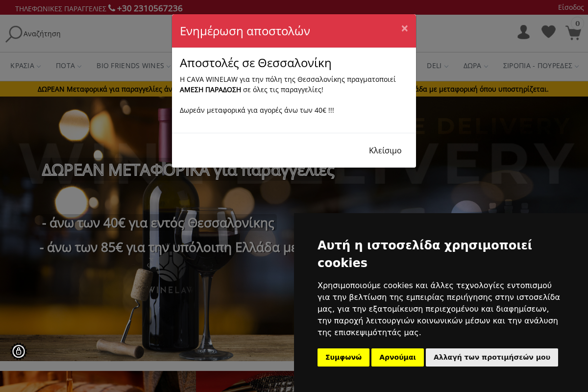This screenshot has width=588, height=392.
Task: Accept cookies with Συμφωνώ
Action: 343,357
